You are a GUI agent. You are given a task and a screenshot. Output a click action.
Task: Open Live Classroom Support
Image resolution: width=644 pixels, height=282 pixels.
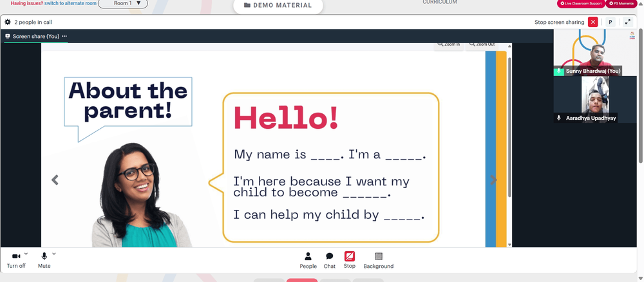(x=581, y=3)
